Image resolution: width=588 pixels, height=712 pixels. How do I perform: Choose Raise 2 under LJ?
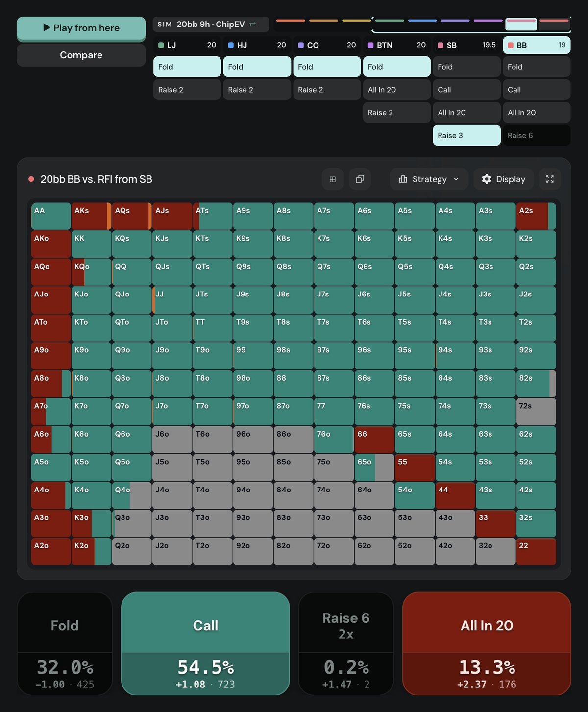point(187,90)
